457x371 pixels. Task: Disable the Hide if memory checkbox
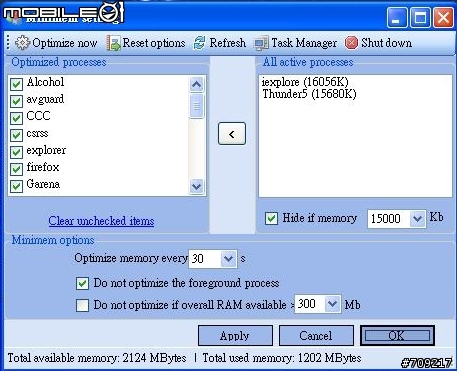click(271, 219)
